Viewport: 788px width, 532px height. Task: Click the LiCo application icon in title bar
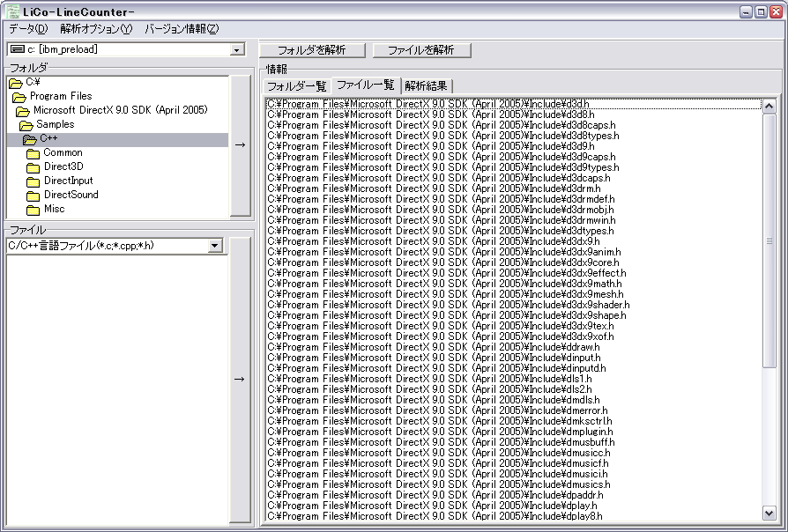click(x=12, y=11)
